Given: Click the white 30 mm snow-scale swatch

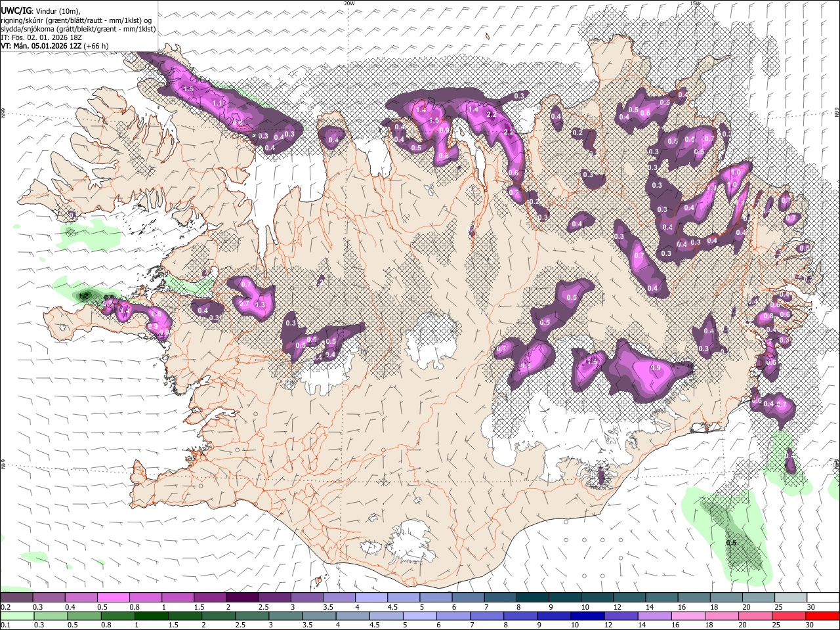Looking at the screenshot, I should [x=823, y=598].
